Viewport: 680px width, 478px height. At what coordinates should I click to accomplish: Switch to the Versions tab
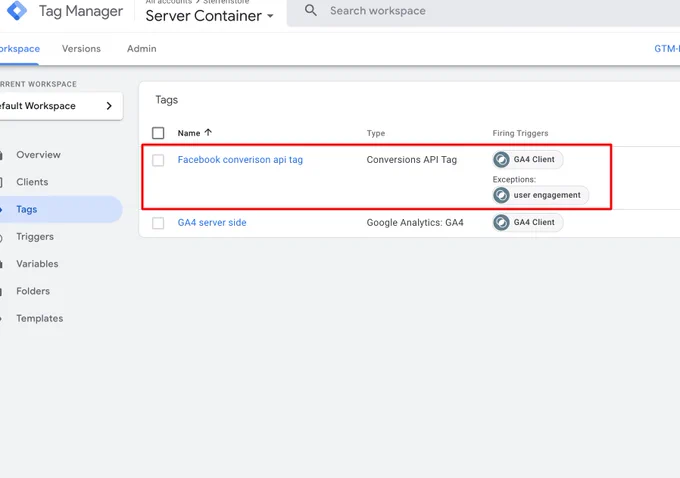click(82, 49)
